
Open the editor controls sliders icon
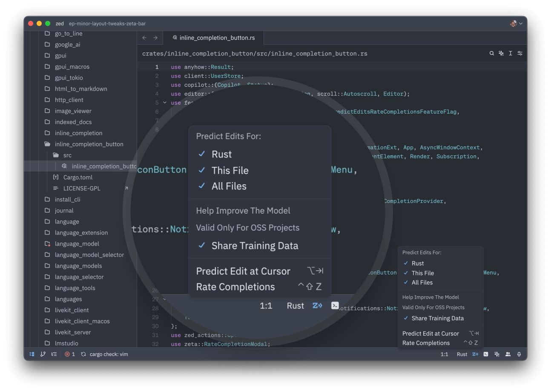pyautogui.click(x=520, y=53)
